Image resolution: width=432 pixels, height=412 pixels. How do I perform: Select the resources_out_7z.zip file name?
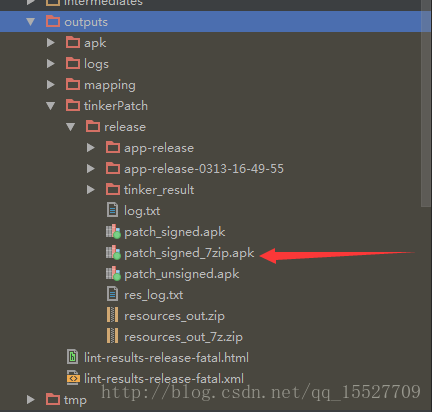[183, 337]
